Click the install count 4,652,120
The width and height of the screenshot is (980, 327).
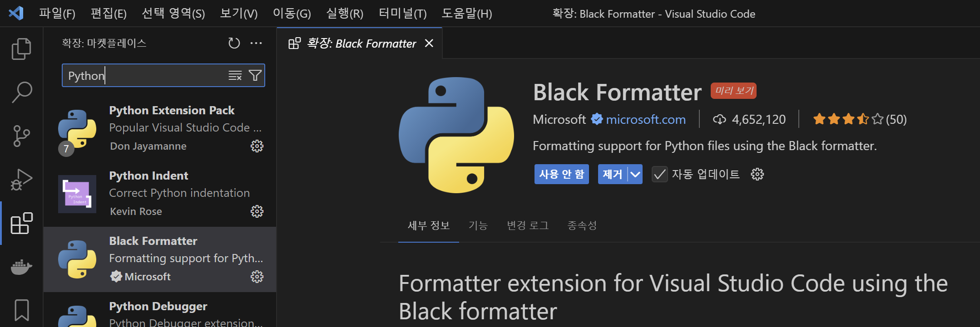click(x=749, y=119)
